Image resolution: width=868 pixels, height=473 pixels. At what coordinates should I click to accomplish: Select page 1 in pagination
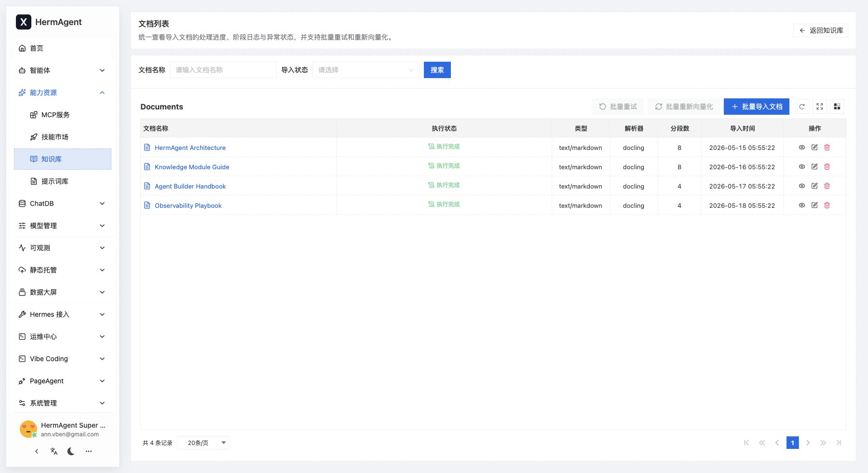click(792, 443)
